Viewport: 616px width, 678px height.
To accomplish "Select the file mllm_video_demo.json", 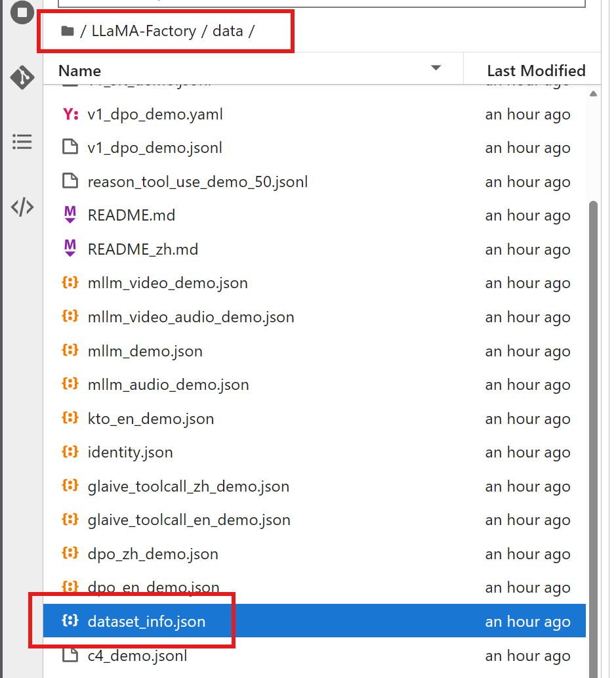I will coord(314,284).
